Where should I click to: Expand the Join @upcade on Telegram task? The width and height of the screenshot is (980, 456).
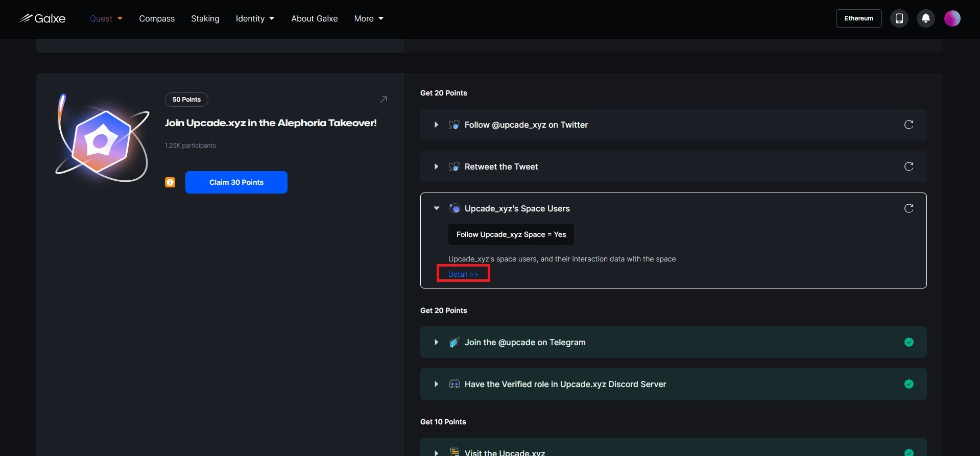436,342
